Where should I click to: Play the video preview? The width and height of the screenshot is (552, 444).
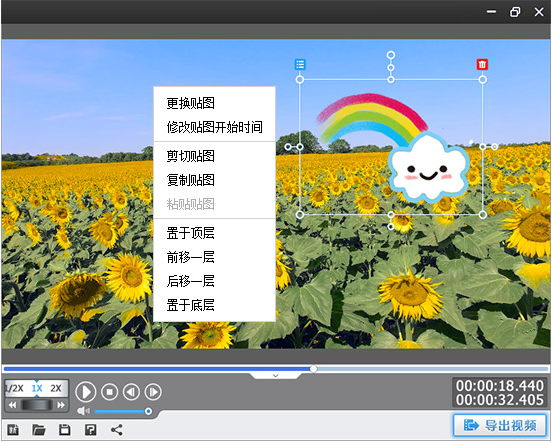pyautogui.click(x=86, y=392)
